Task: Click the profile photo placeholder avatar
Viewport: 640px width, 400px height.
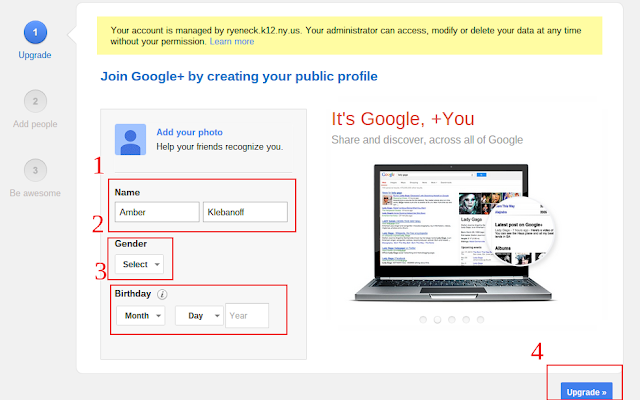Action: point(130,140)
